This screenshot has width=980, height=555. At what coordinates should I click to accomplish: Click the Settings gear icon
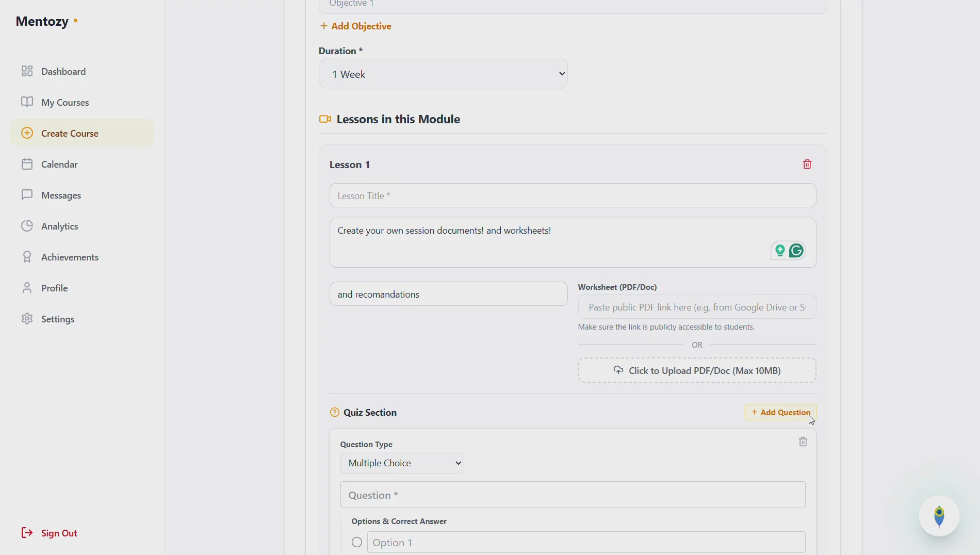point(27,319)
